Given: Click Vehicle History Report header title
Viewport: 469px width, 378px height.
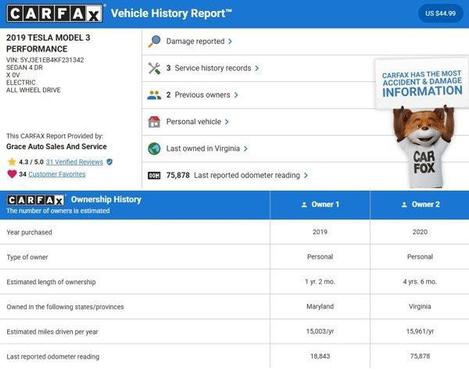Looking at the screenshot, I should pos(171,13).
